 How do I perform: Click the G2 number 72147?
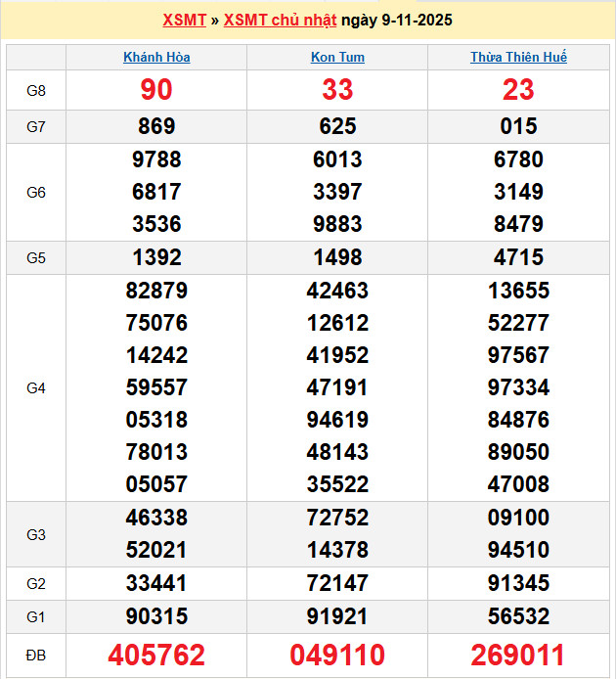(x=337, y=584)
